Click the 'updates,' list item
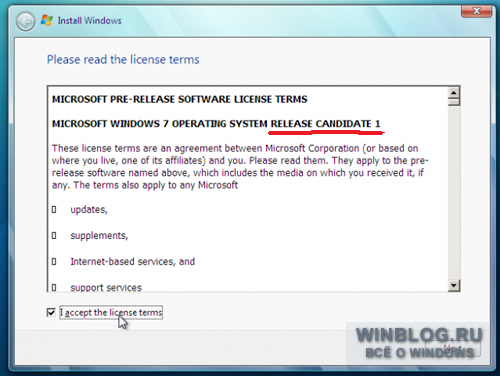 pos(89,210)
